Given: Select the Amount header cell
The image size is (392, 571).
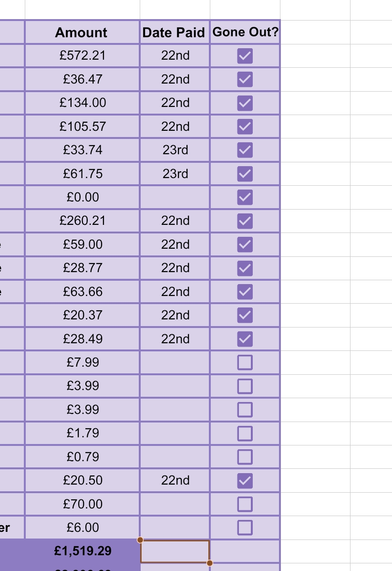Looking at the screenshot, I should tap(82, 32).
